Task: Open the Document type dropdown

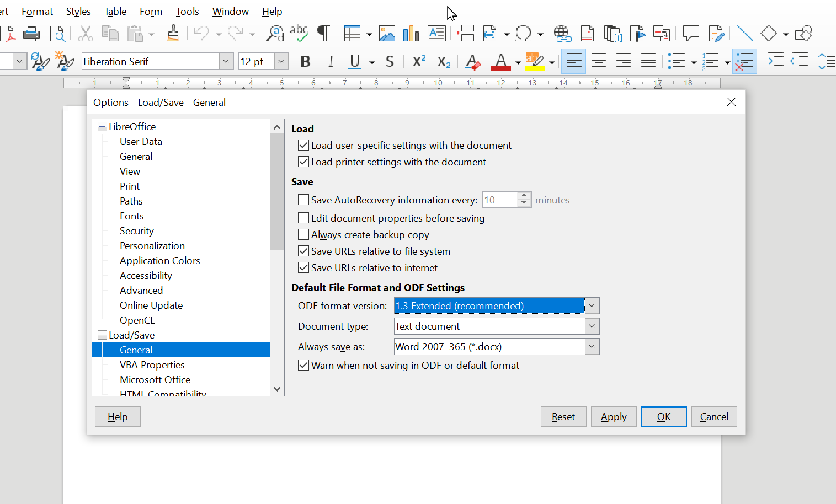Action: (x=592, y=326)
